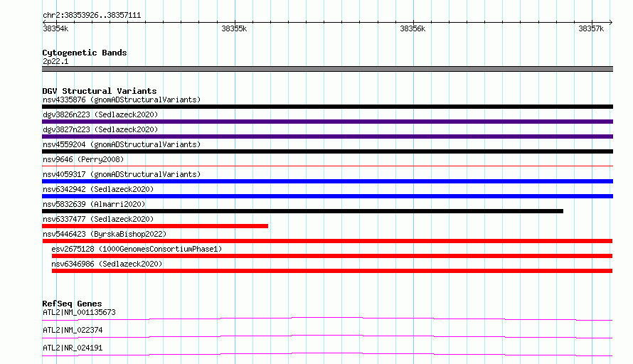The width and height of the screenshot is (633, 364).
Task: Click the blue bar for nsv6342942
Action: click(327, 196)
